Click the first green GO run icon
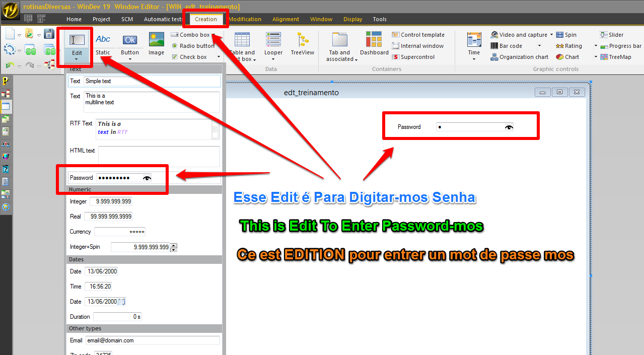The image size is (644, 355). [30, 50]
